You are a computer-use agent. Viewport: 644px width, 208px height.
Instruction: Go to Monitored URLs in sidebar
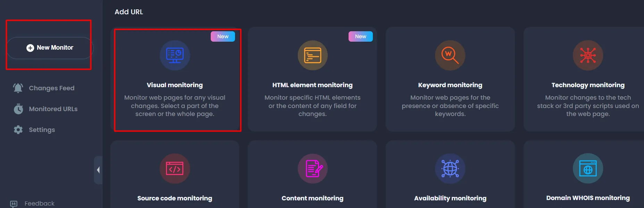[53, 109]
